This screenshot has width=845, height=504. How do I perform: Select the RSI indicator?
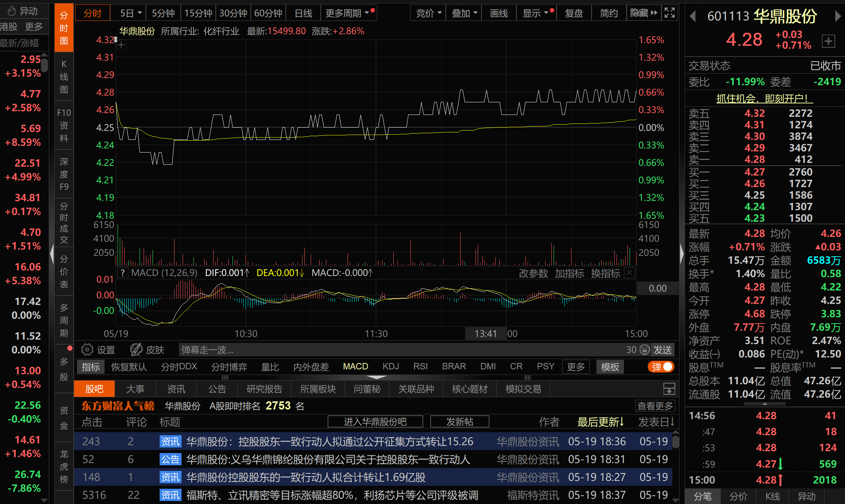(420, 367)
